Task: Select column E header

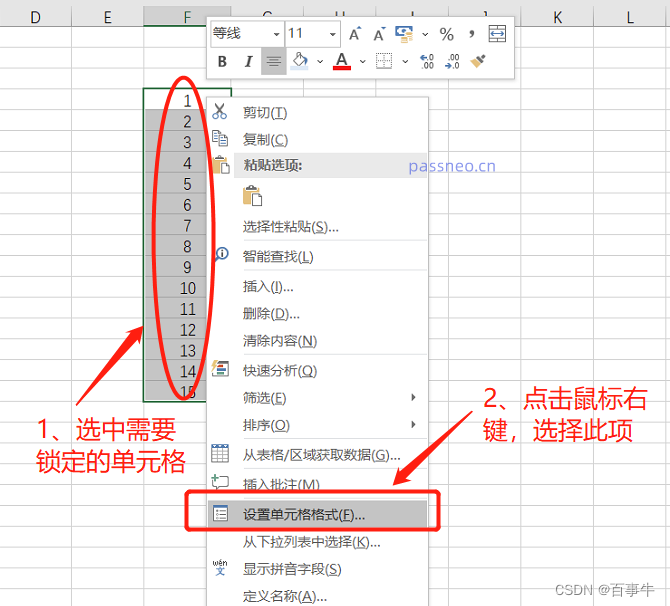Action: pyautogui.click(x=108, y=17)
